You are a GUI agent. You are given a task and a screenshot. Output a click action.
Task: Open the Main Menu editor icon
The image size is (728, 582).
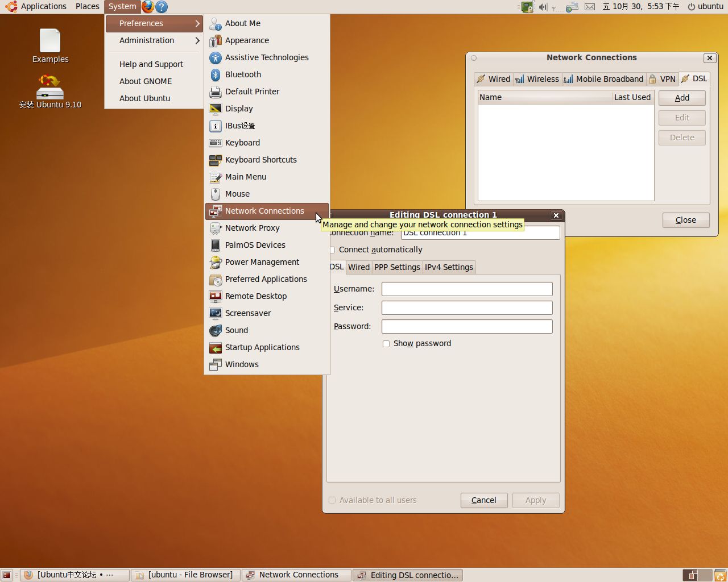(215, 177)
